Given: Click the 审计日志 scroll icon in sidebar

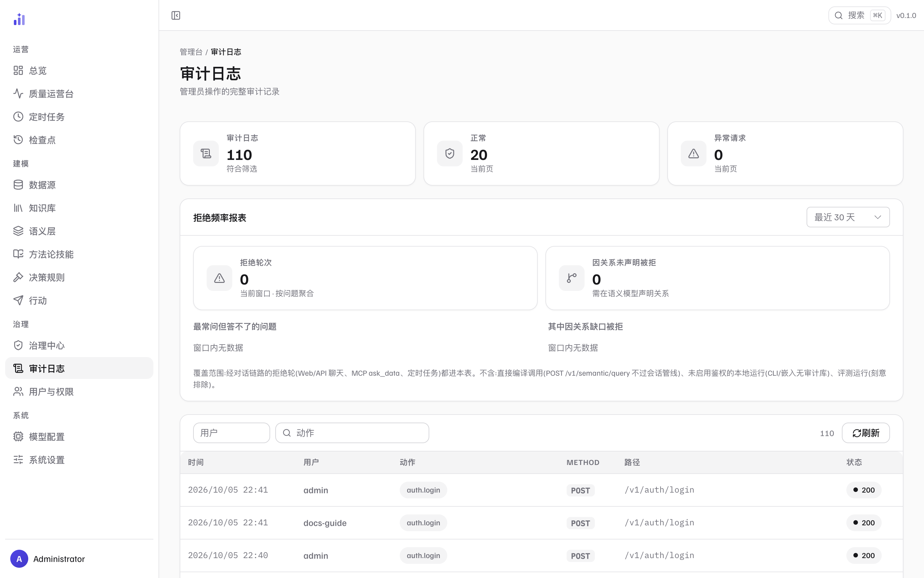Looking at the screenshot, I should 18,369.
